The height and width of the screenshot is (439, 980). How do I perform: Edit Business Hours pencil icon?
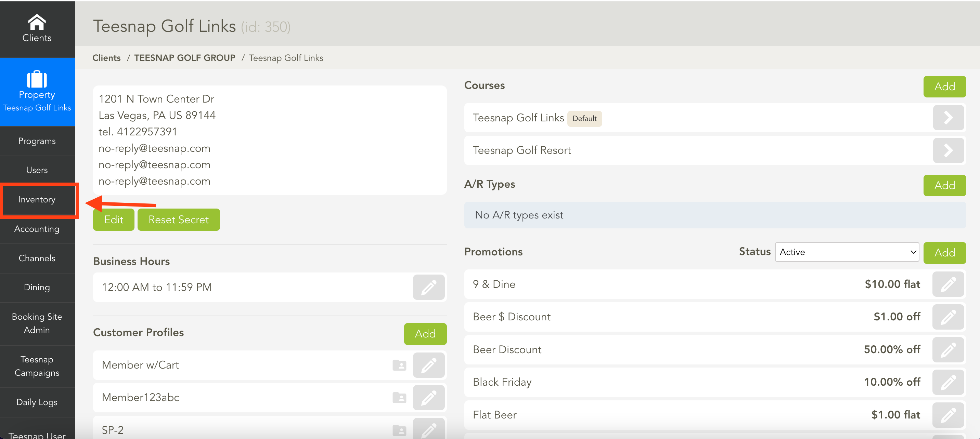pos(429,287)
